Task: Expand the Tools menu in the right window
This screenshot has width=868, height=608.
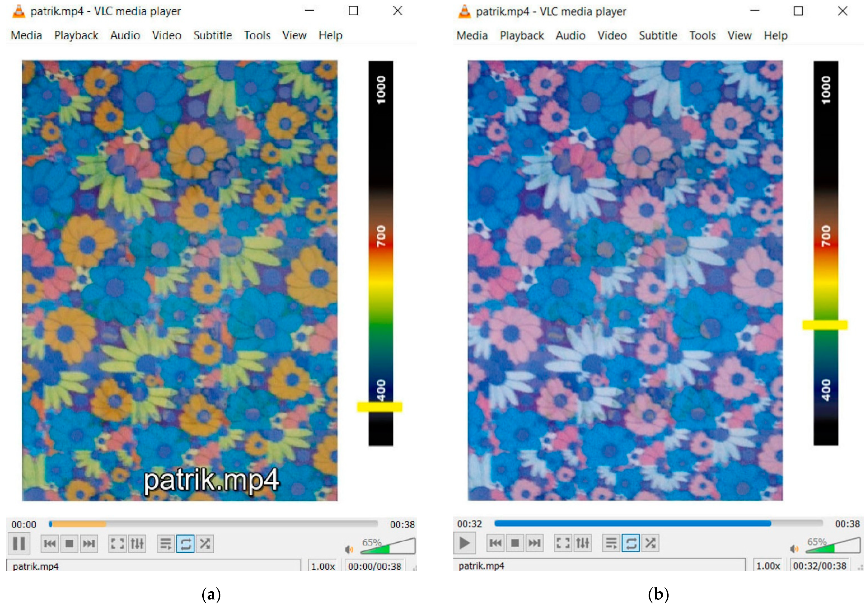Action: click(x=702, y=36)
